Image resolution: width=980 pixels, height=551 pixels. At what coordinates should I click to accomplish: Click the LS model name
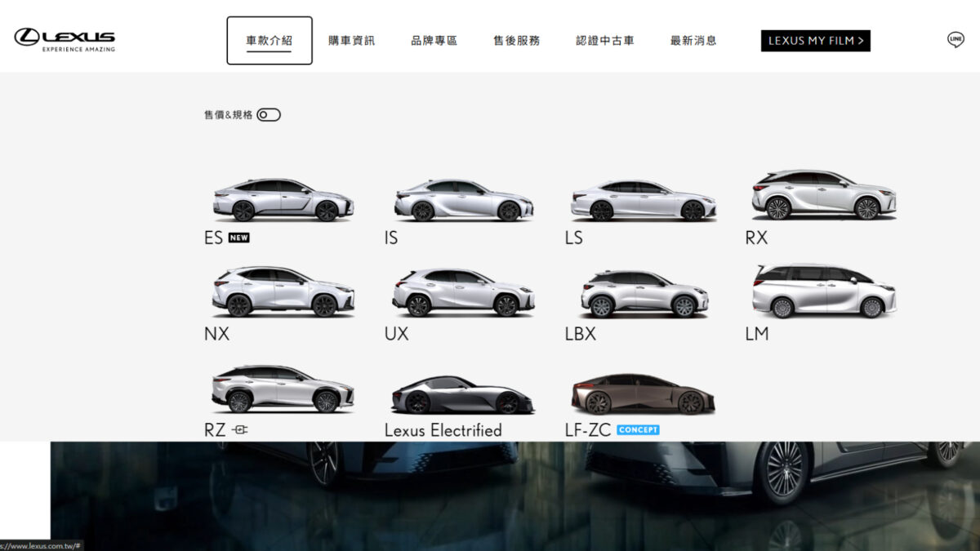574,238
